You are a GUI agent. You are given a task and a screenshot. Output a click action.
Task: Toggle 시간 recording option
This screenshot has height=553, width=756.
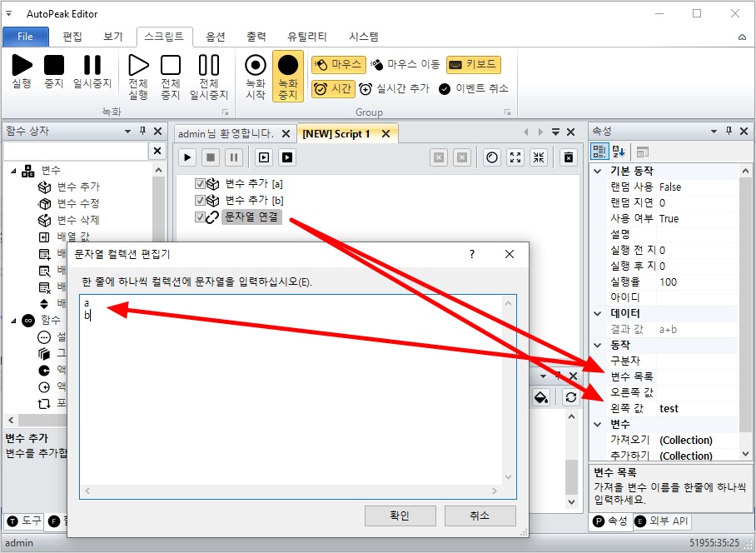(x=333, y=89)
